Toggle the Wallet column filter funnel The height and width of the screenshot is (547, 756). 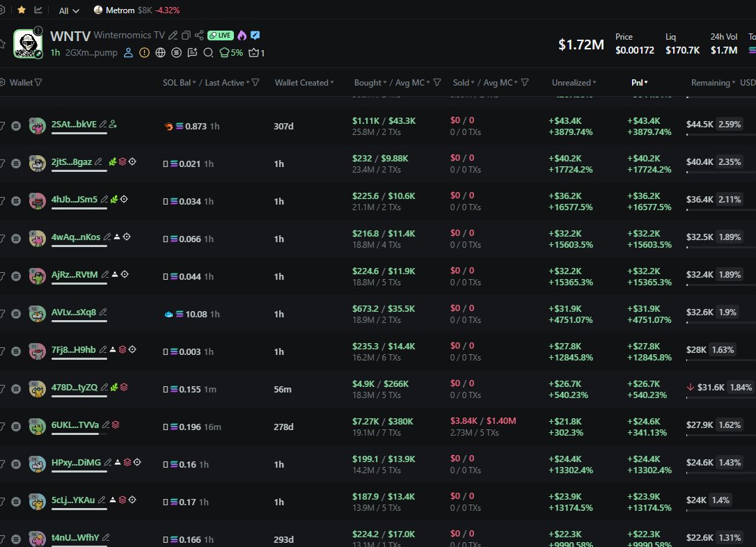(x=38, y=83)
